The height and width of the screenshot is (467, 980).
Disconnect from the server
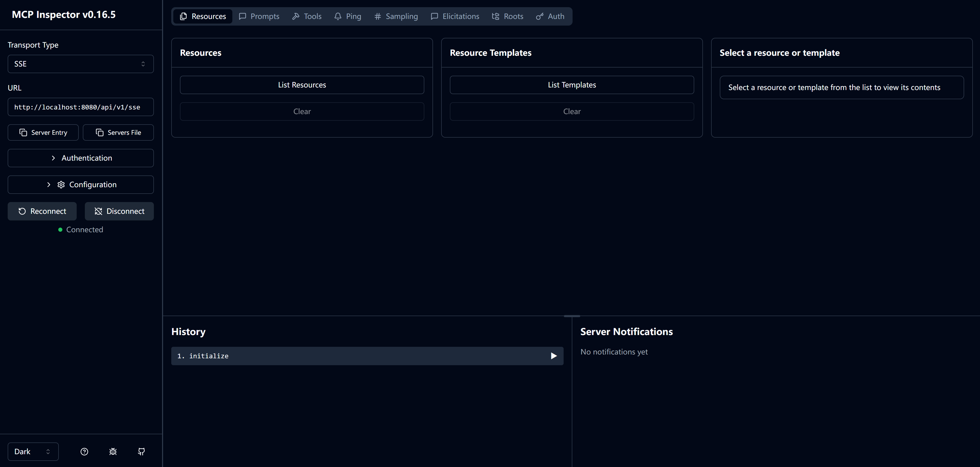[119, 211]
